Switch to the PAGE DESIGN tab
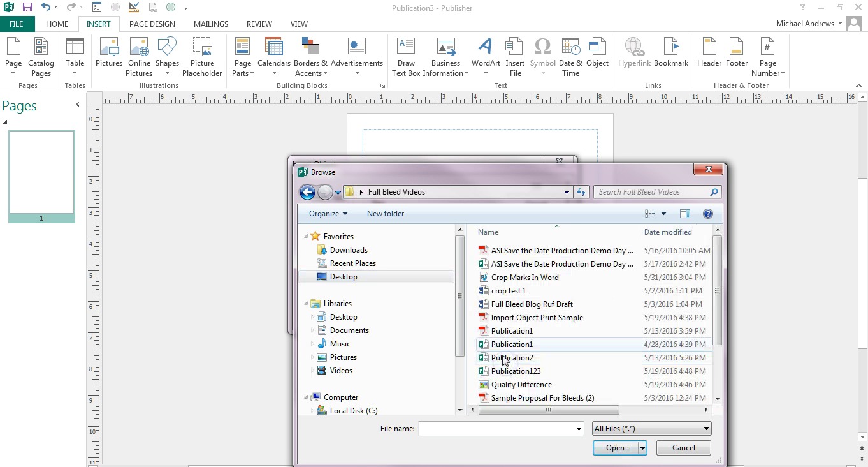Image resolution: width=868 pixels, height=467 pixels. coord(152,24)
